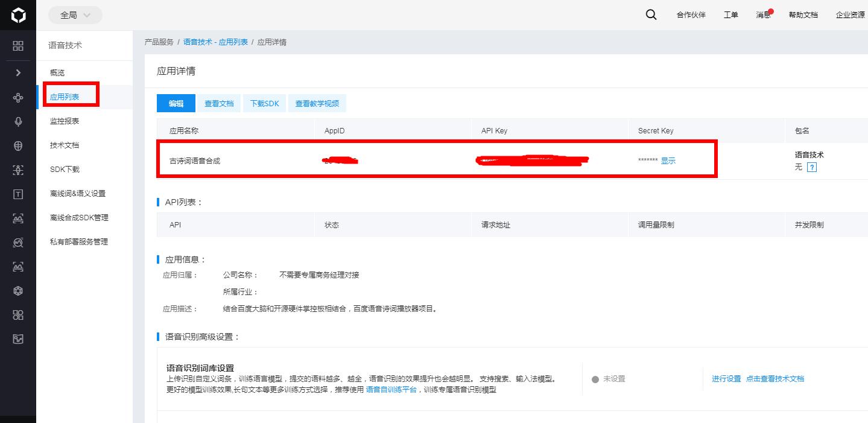Open 离线合成SDK管理 in side menu
The width and height of the screenshot is (868, 423).
pyautogui.click(x=79, y=218)
